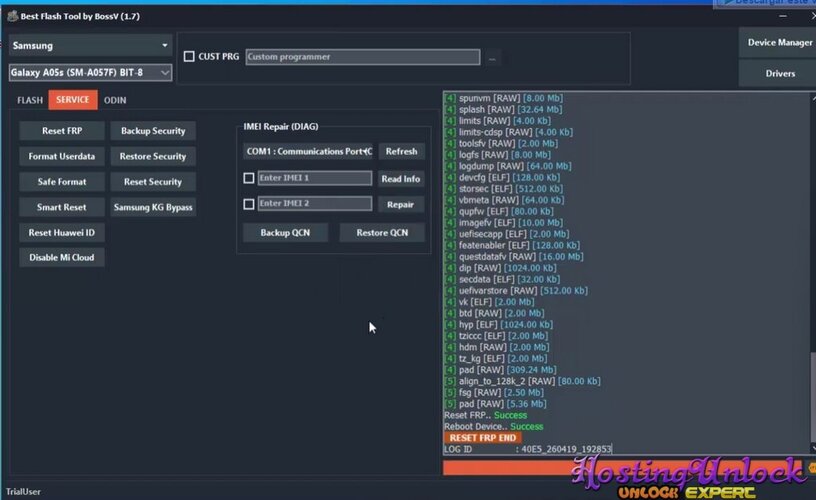
Task: Click the Reset Huawei ID button
Action: pyautogui.click(x=62, y=233)
